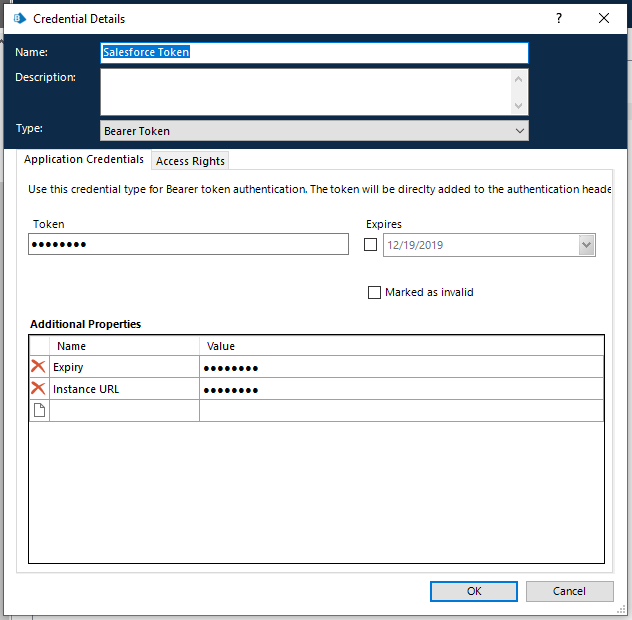This screenshot has width=632, height=620.
Task: Click into the Token password field
Action: pyautogui.click(x=188, y=245)
